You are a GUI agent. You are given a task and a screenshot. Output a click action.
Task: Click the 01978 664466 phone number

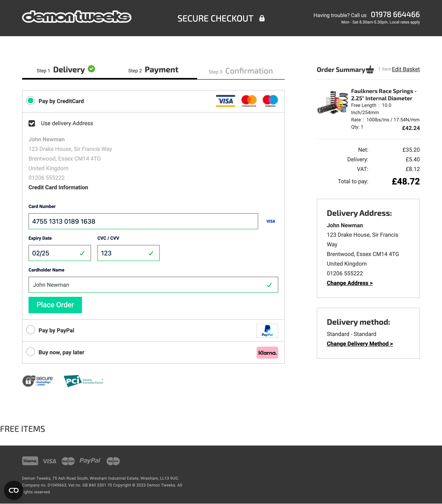[x=395, y=14]
